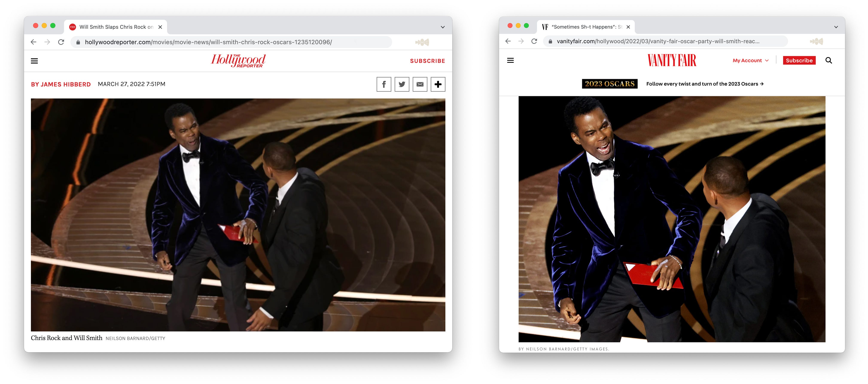Go forward in Hollywood Reporter browser window
868x384 pixels.
pyautogui.click(x=47, y=42)
